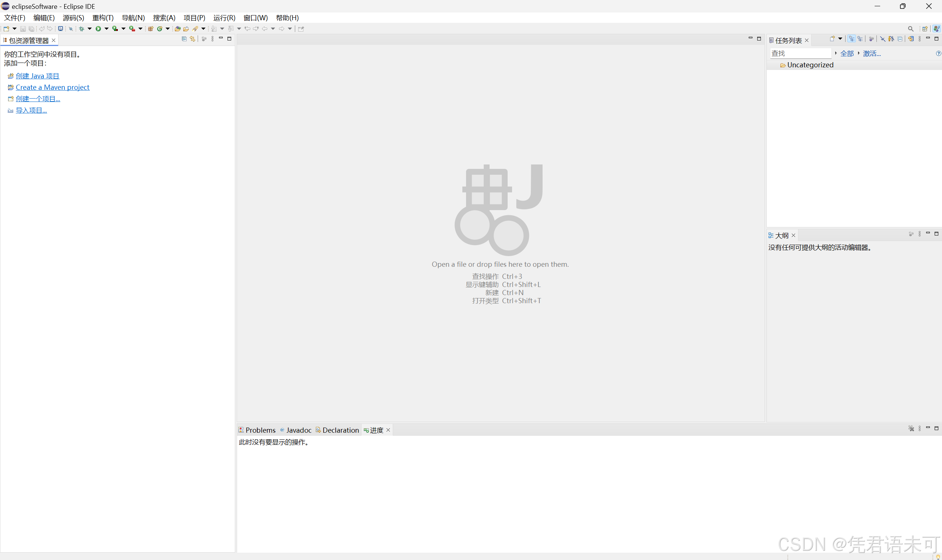Toggle Link with Editor in Package Explorer
This screenshot has height=560, width=942.
click(193, 39)
